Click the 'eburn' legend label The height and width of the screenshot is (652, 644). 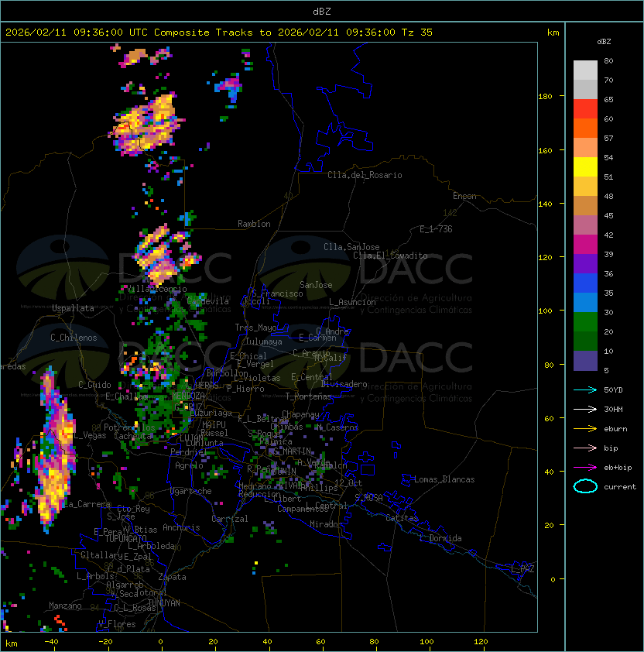[615, 429]
